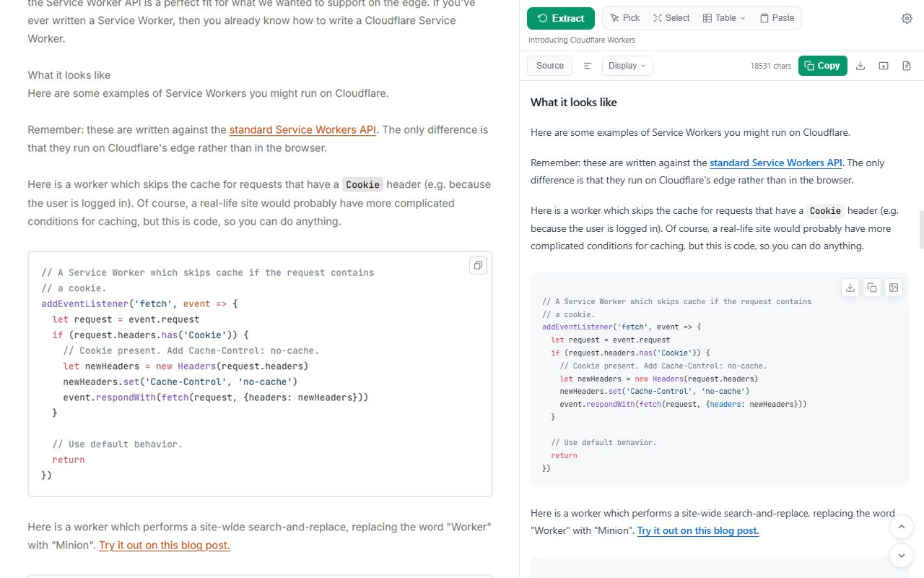
Task: Click 'return' keyword in extractor code
Action: (x=564, y=456)
